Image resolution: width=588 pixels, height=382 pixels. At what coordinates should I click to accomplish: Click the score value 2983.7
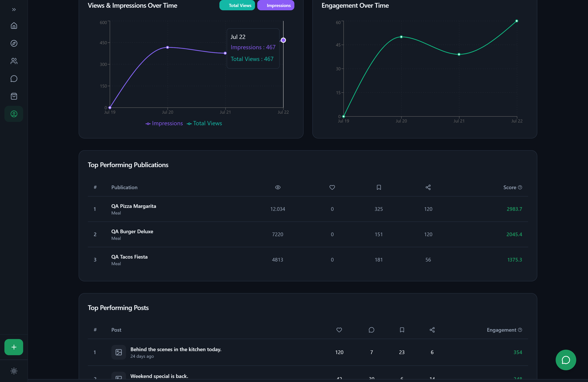pyautogui.click(x=514, y=209)
